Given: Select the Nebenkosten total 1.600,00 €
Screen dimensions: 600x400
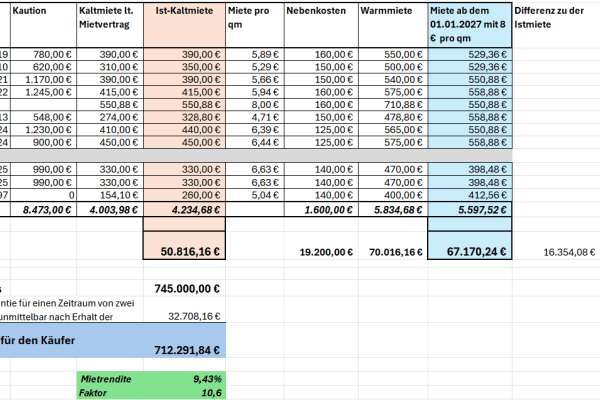Looking at the screenshot, I should coord(321,209).
